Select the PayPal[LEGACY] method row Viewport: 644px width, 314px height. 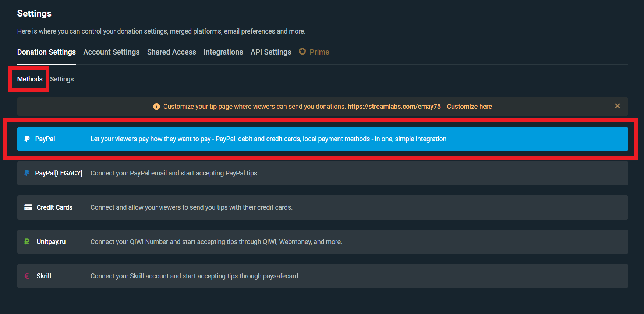coord(323,173)
